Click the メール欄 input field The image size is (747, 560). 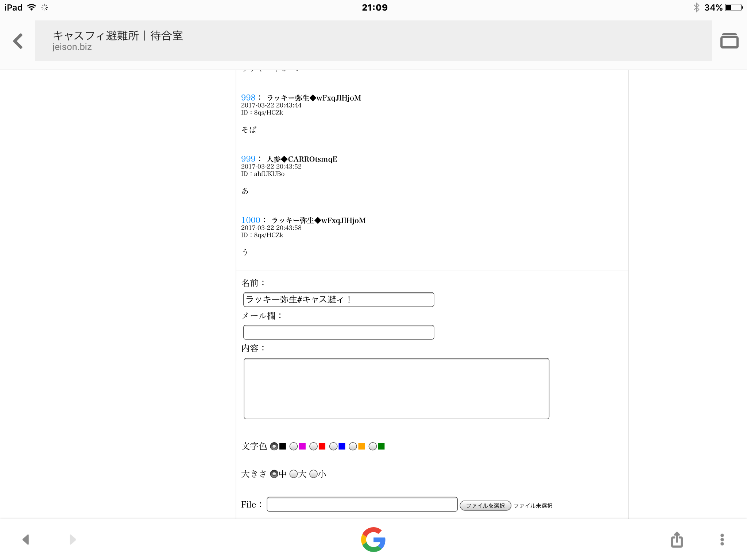point(338,332)
